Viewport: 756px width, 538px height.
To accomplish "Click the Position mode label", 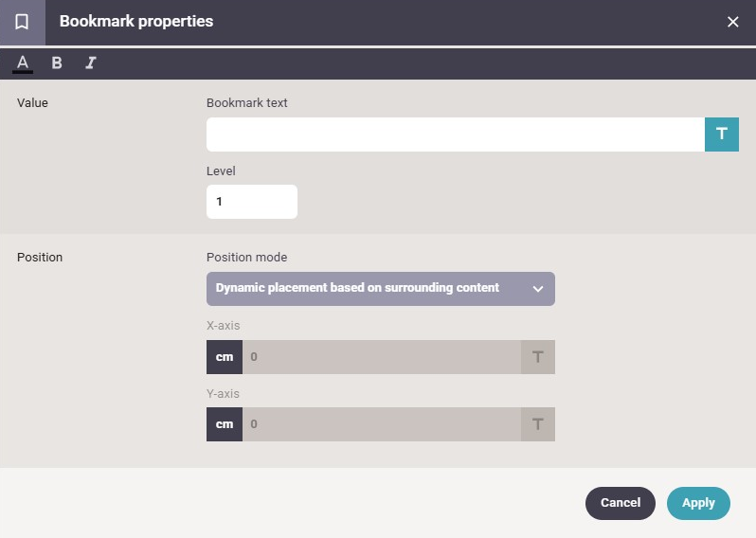I will tap(246, 258).
